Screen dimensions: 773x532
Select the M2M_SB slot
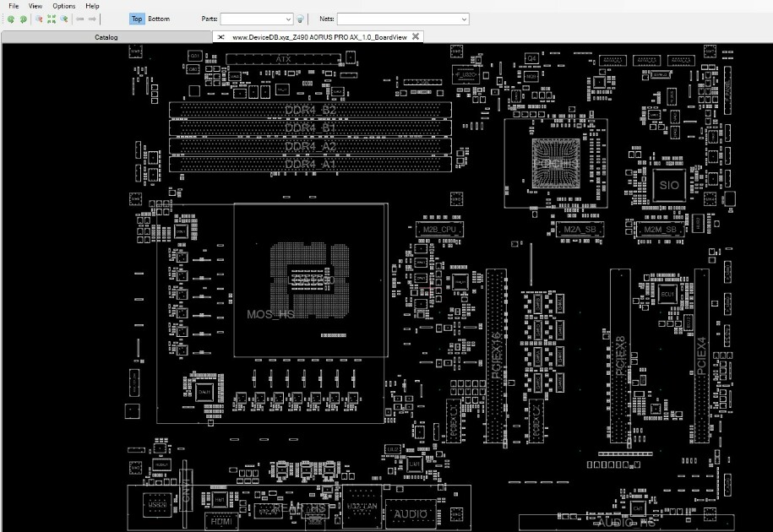[660, 230]
